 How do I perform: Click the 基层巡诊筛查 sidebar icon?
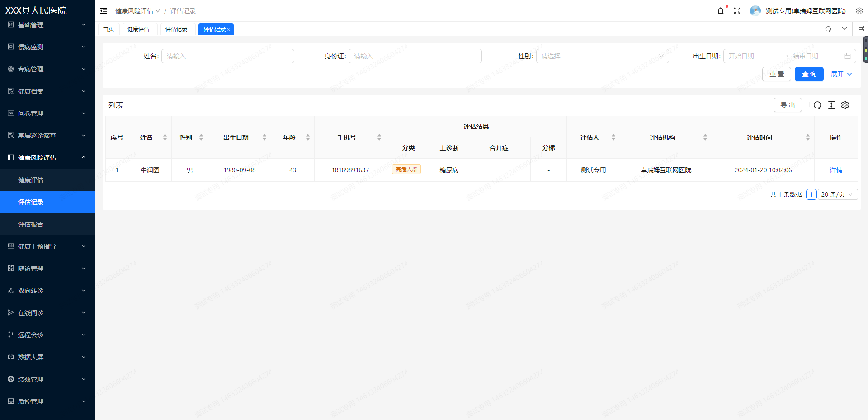(11, 135)
